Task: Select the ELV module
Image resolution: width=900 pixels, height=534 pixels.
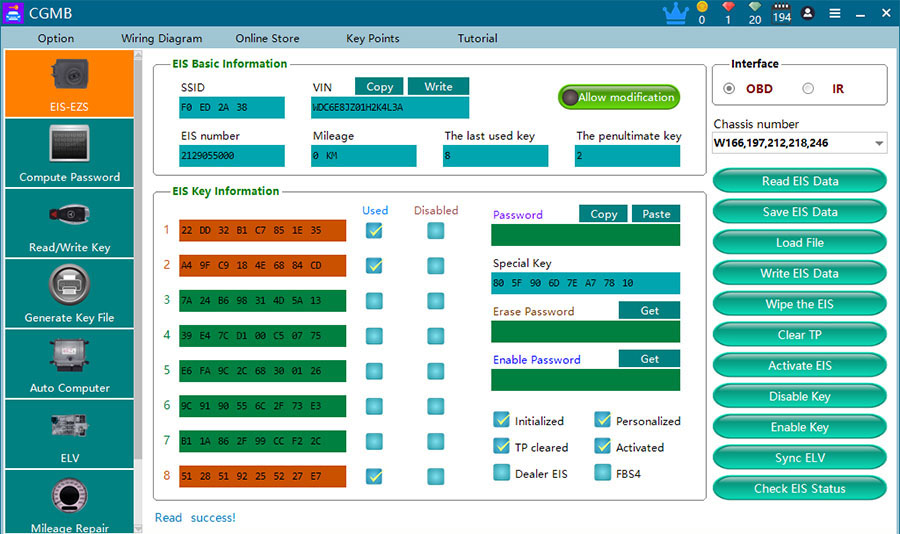Action: point(69,433)
